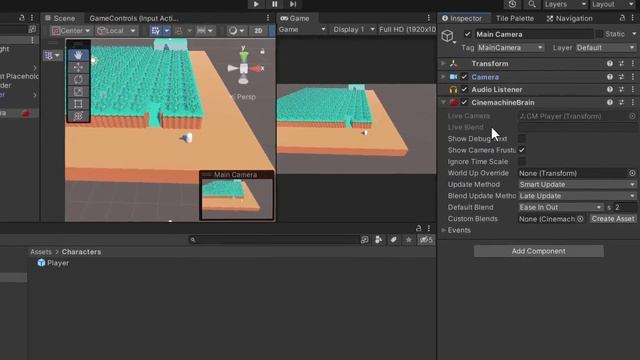This screenshot has height=360, width=640.
Task: Expand the Transform component
Action: pos(444,64)
